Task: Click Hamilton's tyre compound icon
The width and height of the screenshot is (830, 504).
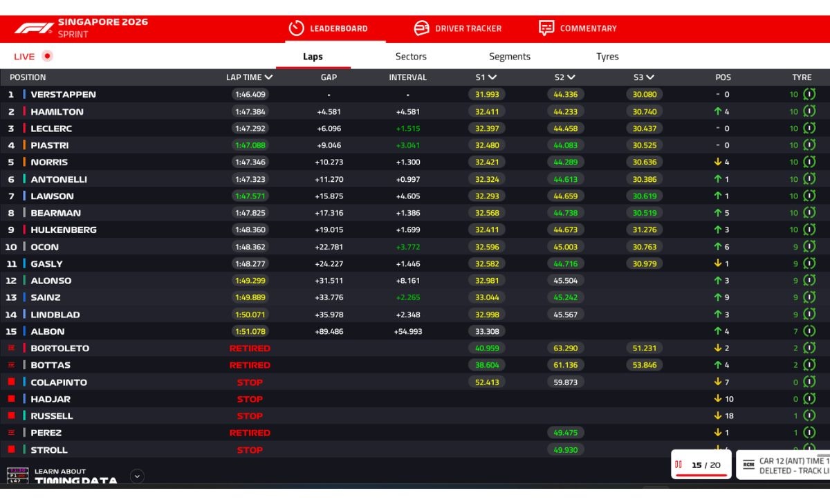Action: pos(809,111)
